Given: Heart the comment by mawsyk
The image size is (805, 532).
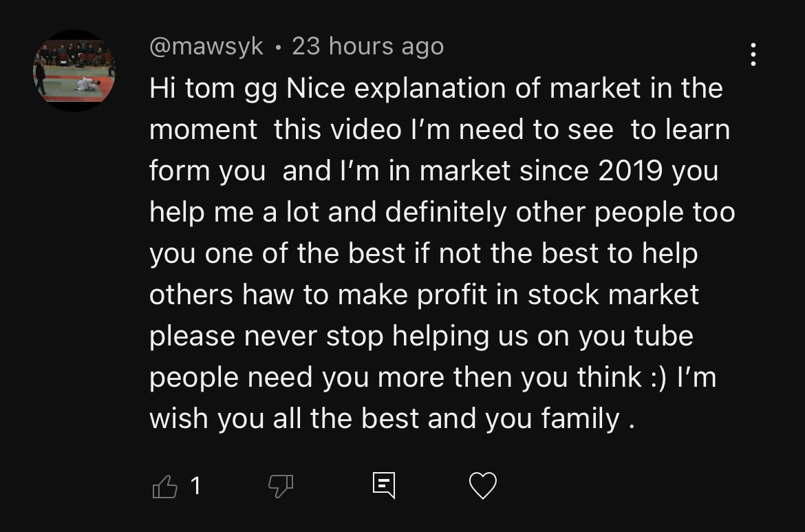Looking at the screenshot, I should click(x=482, y=486).
